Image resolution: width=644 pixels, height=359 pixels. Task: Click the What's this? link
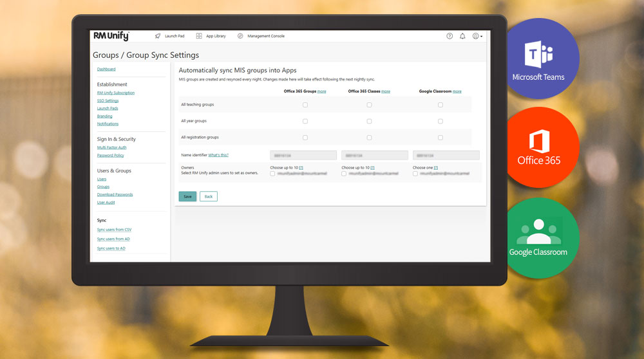[218, 155]
